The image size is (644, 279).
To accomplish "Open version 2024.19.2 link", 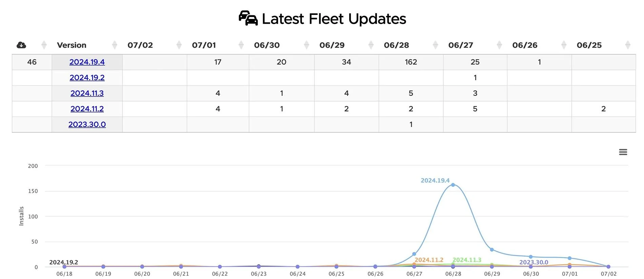I will click(87, 78).
